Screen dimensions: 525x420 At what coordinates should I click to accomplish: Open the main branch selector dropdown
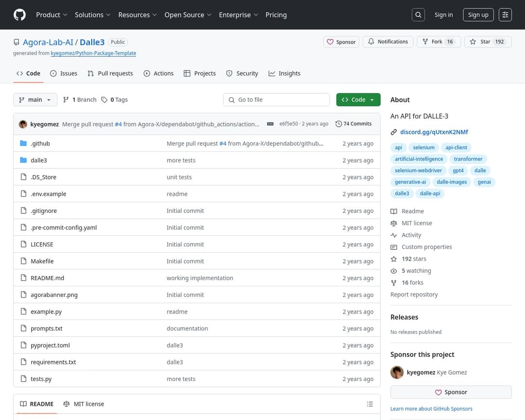[x=35, y=100]
